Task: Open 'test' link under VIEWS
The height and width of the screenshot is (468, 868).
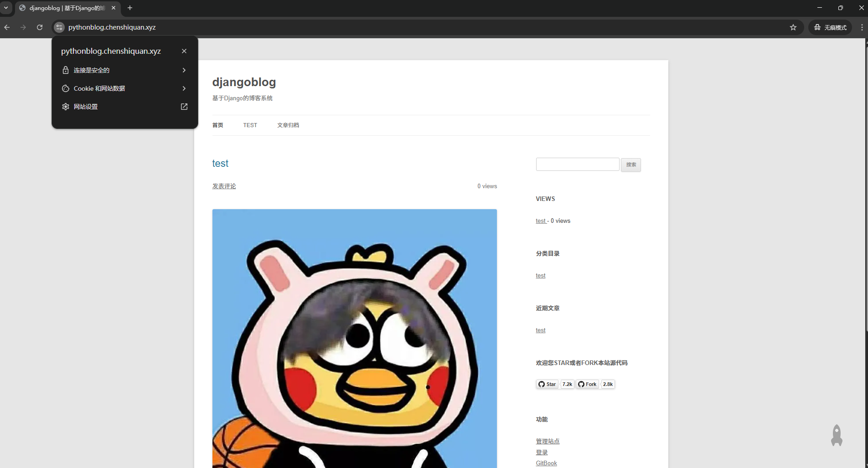Action: (541, 221)
